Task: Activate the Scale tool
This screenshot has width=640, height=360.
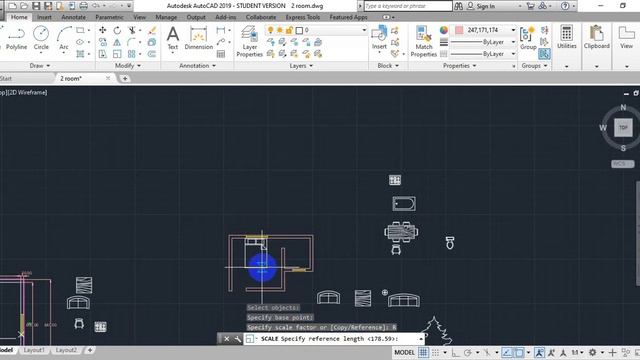Action: click(x=117, y=54)
